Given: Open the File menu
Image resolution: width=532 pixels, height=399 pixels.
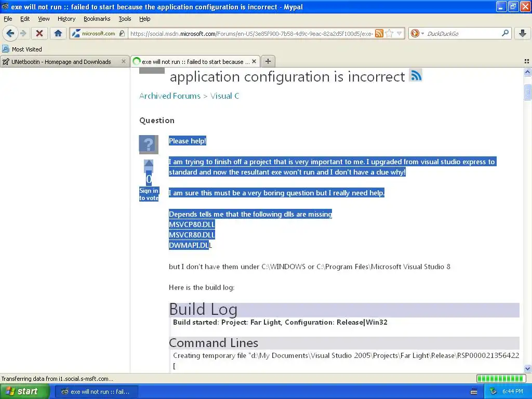Looking at the screenshot, I should click(x=8, y=19).
